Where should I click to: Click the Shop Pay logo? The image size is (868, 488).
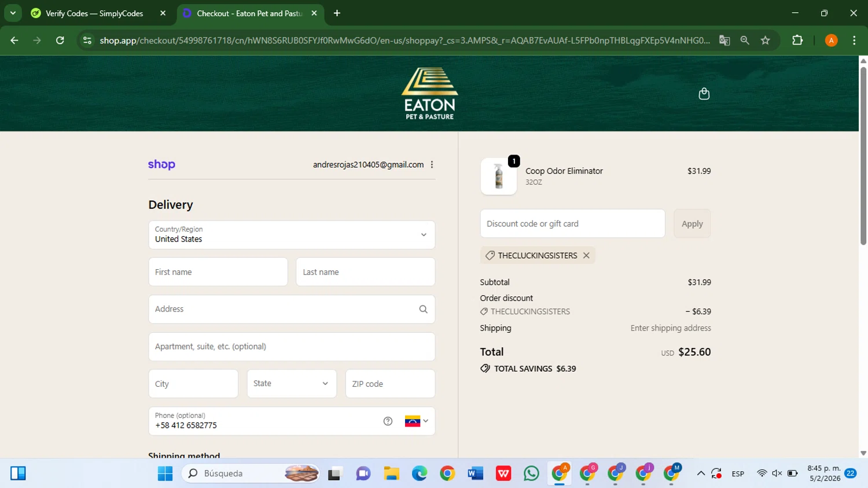click(161, 164)
